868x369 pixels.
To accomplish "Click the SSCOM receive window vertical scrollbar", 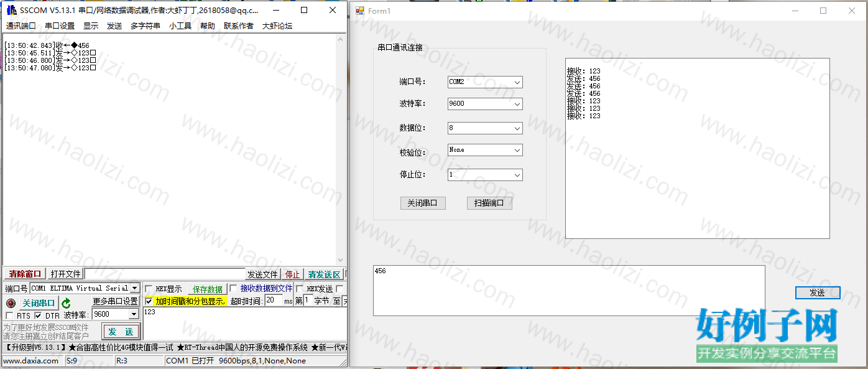I will pyautogui.click(x=340, y=149).
